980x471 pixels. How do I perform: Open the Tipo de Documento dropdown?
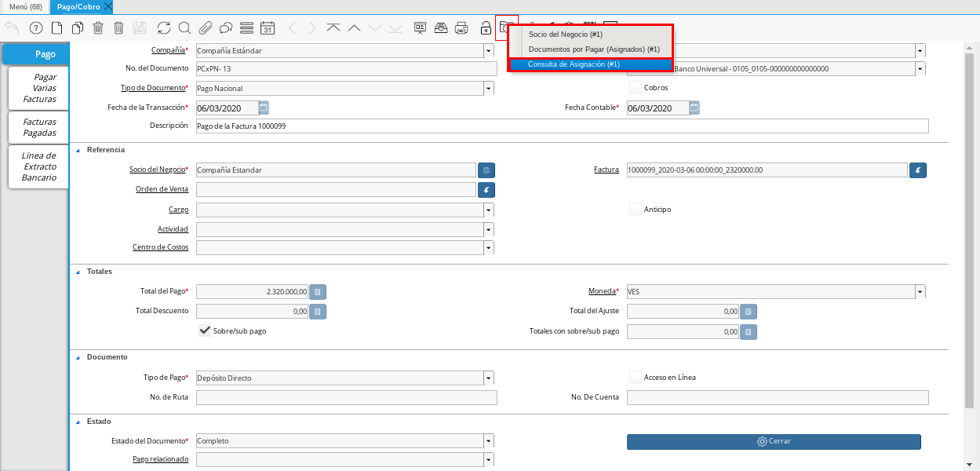(489, 88)
